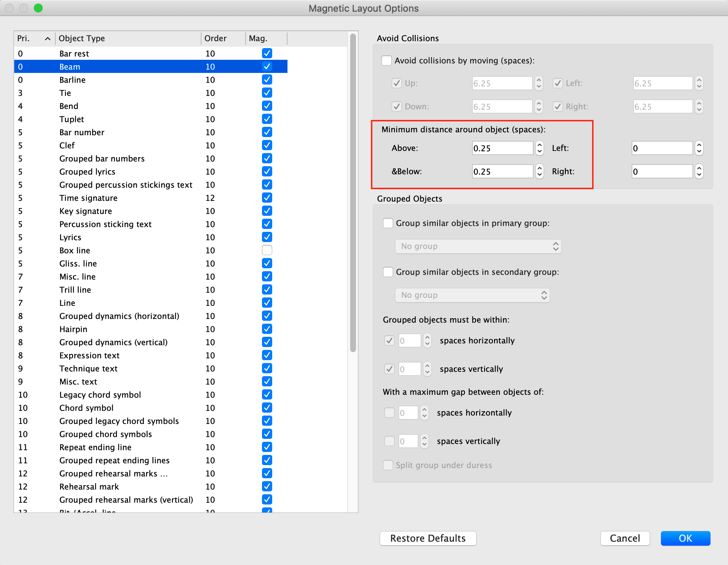Select the Barline row in object list
Viewport: 728px width, 565px height.
[151, 79]
